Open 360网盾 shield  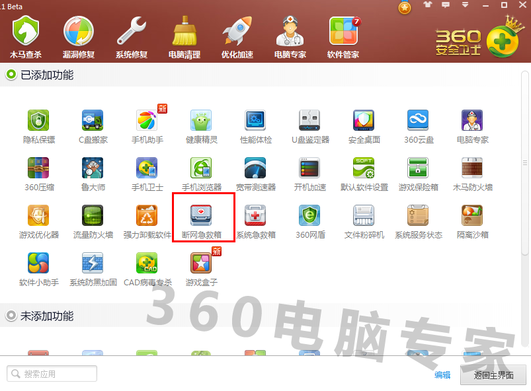310,221
